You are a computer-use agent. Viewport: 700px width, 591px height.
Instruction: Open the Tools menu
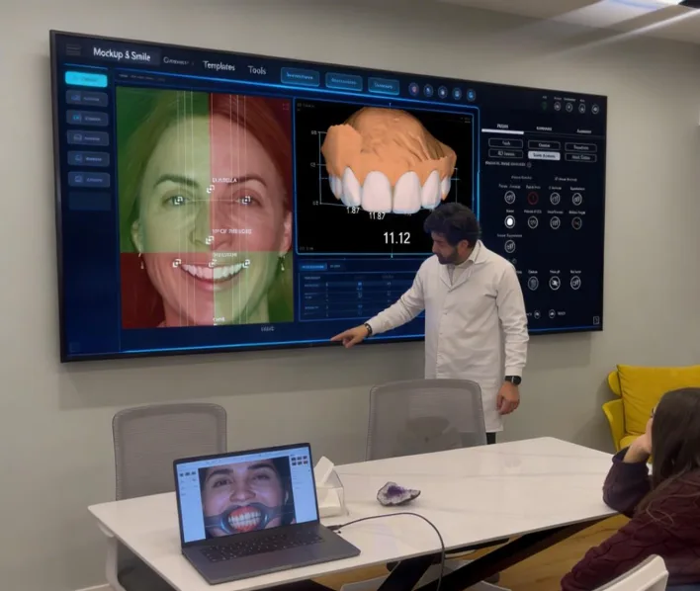pos(257,70)
